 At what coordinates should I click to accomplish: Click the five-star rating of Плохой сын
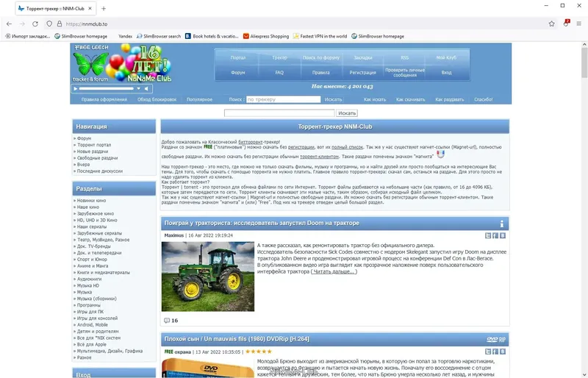click(x=259, y=352)
